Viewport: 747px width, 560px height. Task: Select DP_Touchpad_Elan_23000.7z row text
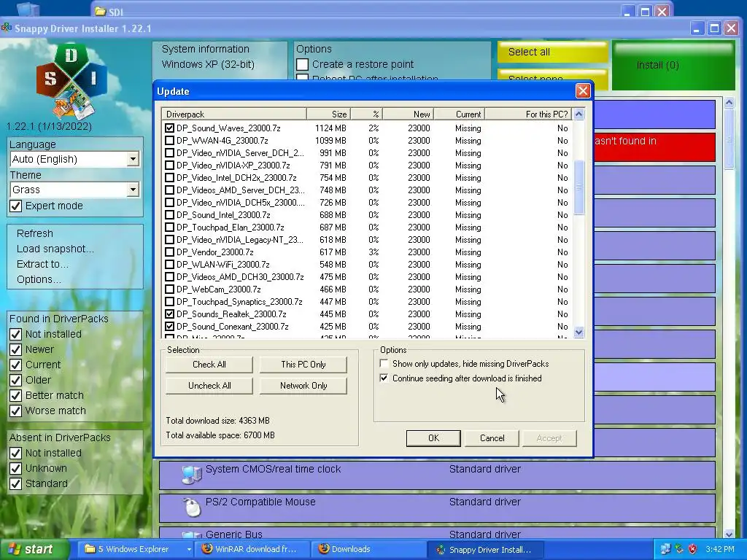(x=230, y=227)
